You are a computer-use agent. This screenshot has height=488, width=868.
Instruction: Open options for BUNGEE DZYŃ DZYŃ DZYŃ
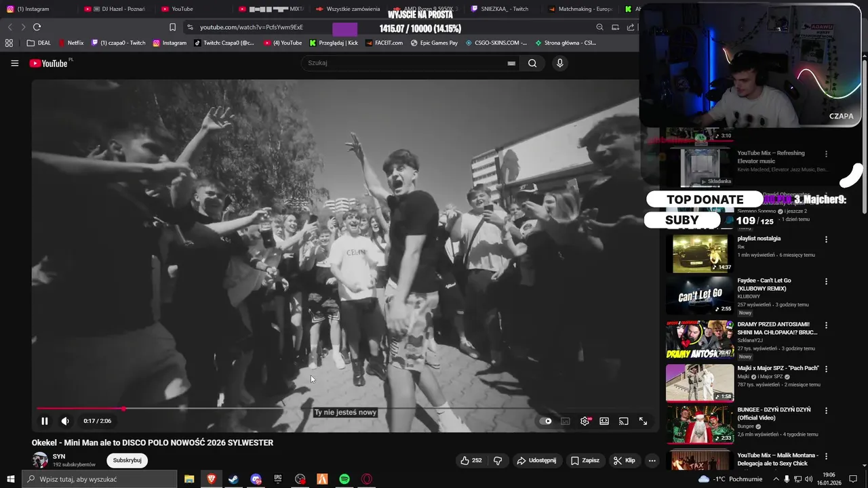[x=826, y=411]
